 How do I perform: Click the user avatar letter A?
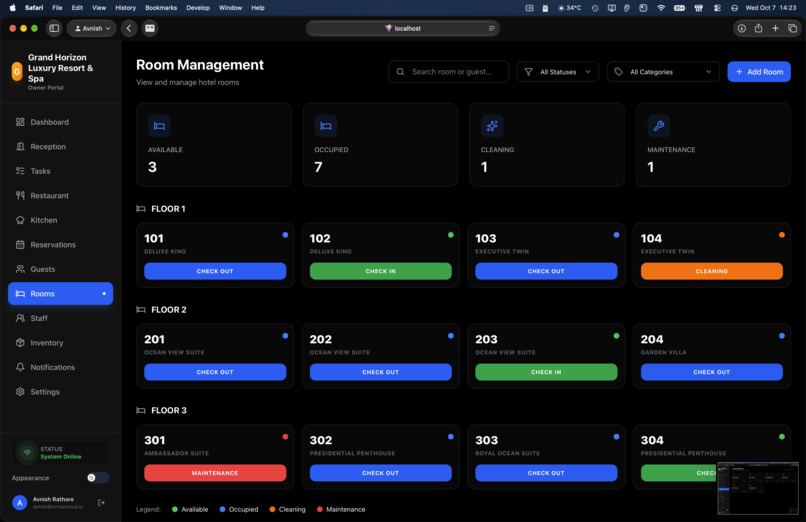tap(20, 502)
